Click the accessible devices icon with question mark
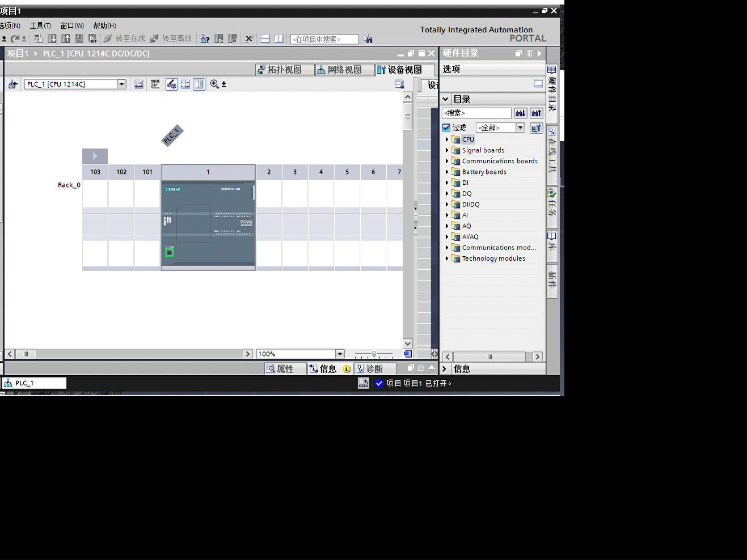 pos(205,39)
